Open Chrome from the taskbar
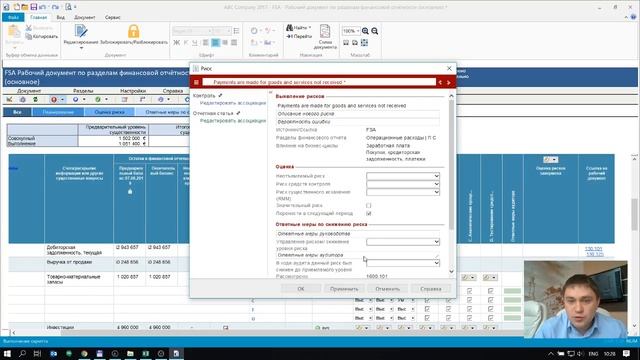640x360 pixels. point(84,353)
